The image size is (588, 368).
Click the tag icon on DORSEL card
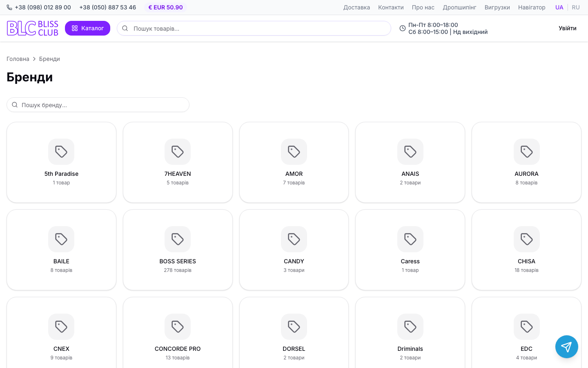pyautogui.click(x=294, y=327)
